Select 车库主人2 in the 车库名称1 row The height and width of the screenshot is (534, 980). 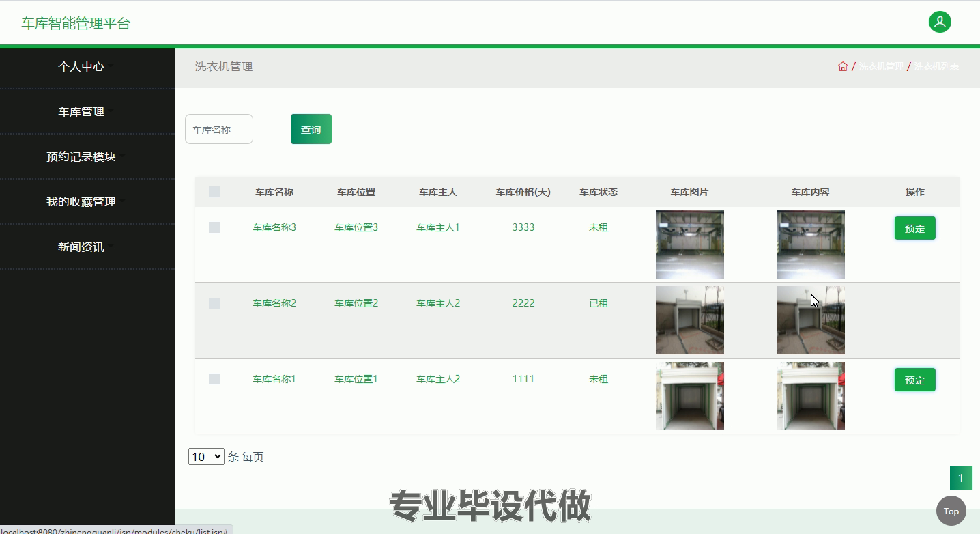(x=438, y=379)
